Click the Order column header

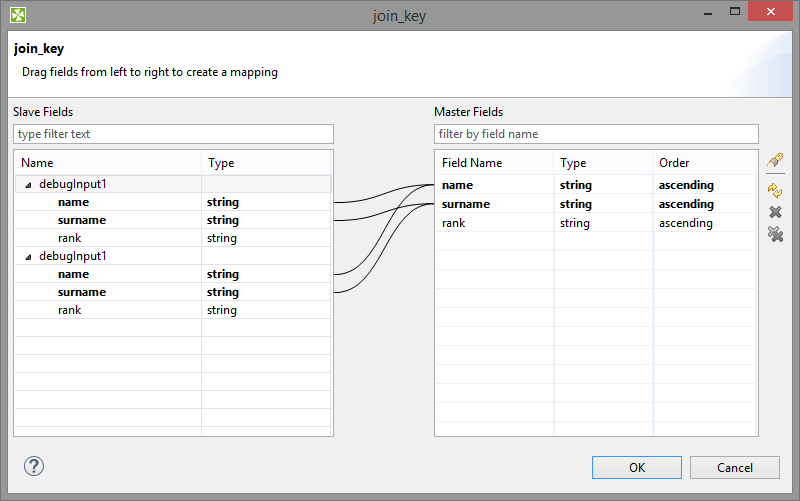point(703,163)
